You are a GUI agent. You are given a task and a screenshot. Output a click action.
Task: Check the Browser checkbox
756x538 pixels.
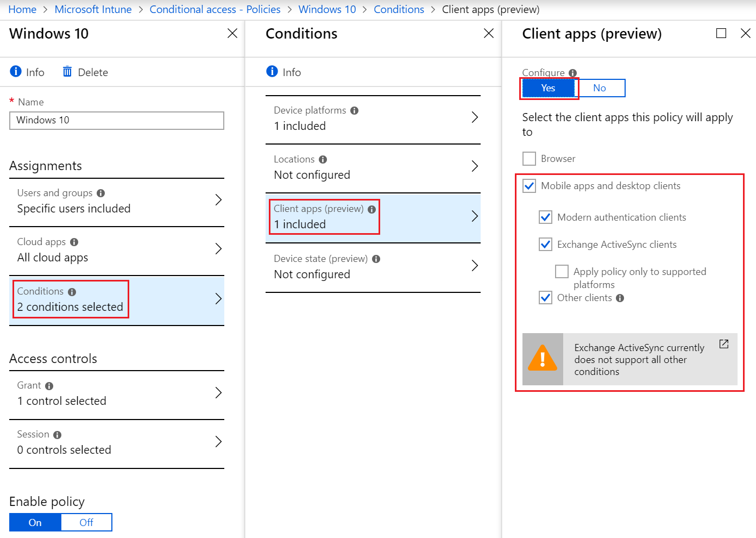(x=529, y=159)
